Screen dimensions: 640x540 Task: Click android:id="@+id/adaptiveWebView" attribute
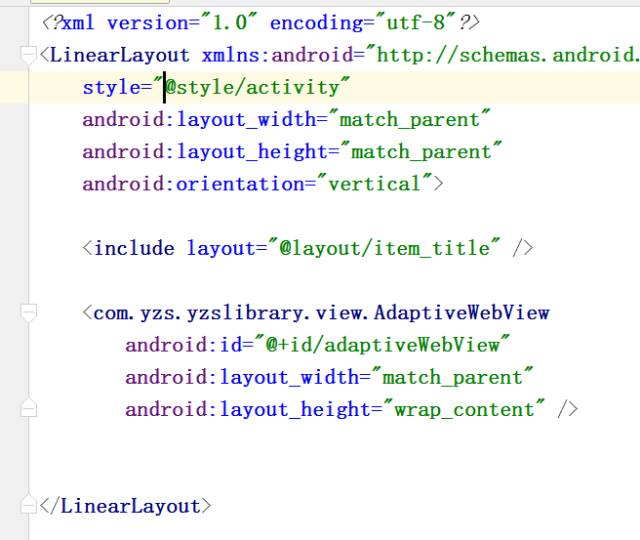pos(318,345)
